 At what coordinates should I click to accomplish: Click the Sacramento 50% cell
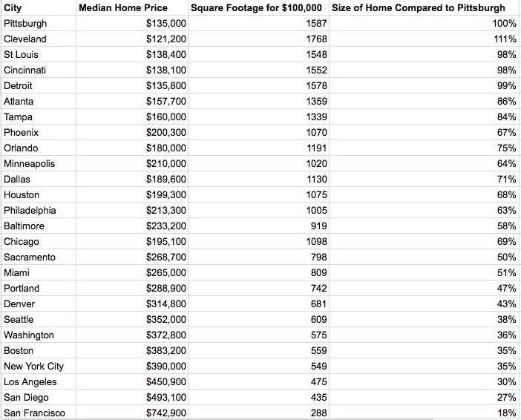coord(425,257)
